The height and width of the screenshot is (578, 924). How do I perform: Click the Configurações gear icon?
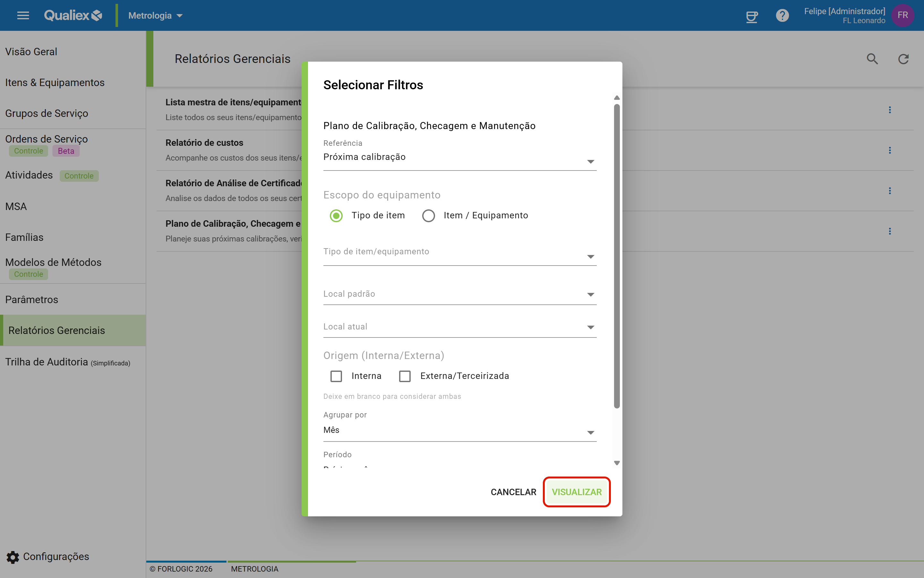click(x=13, y=557)
